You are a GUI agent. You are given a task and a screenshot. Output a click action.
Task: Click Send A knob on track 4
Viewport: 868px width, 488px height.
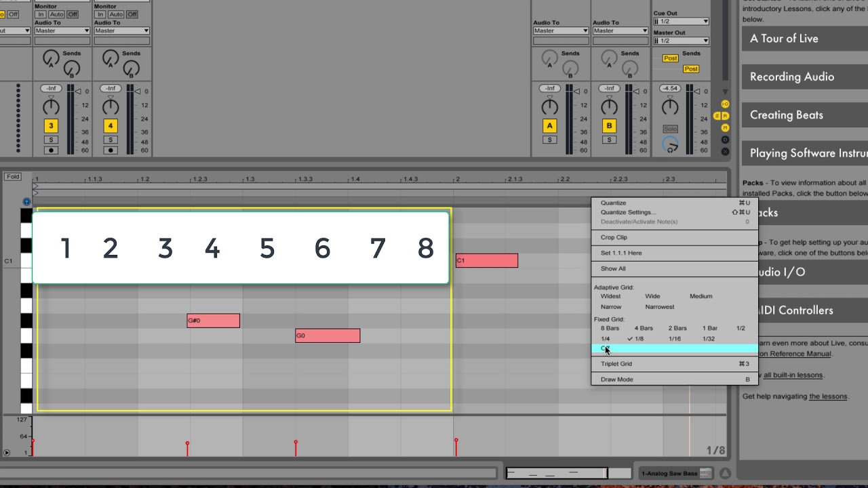click(x=111, y=58)
